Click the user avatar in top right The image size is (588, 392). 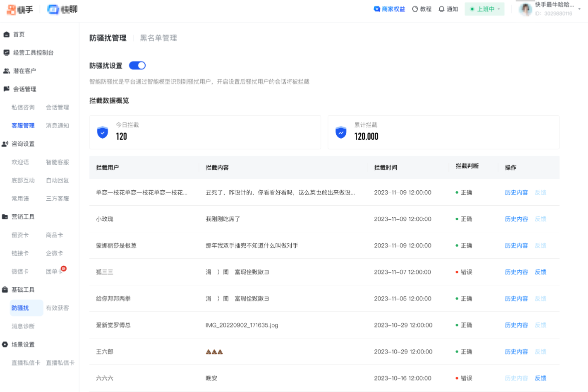click(x=525, y=9)
